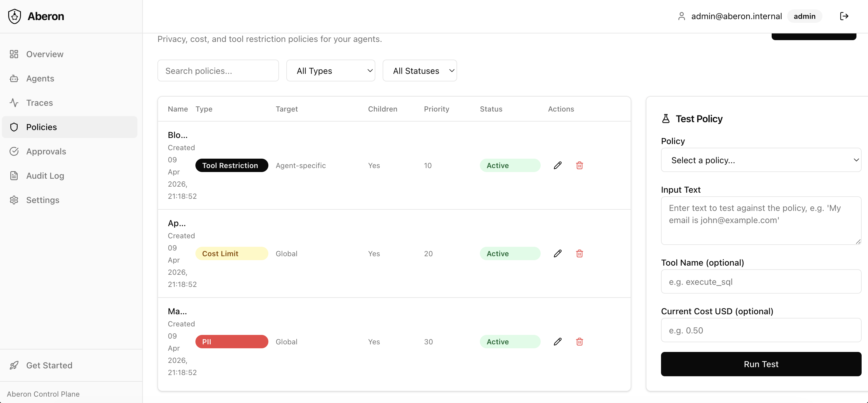Select the Overview grid icon in sidebar
868x403 pixels.
pyautogui.click(x=14, y=54)
